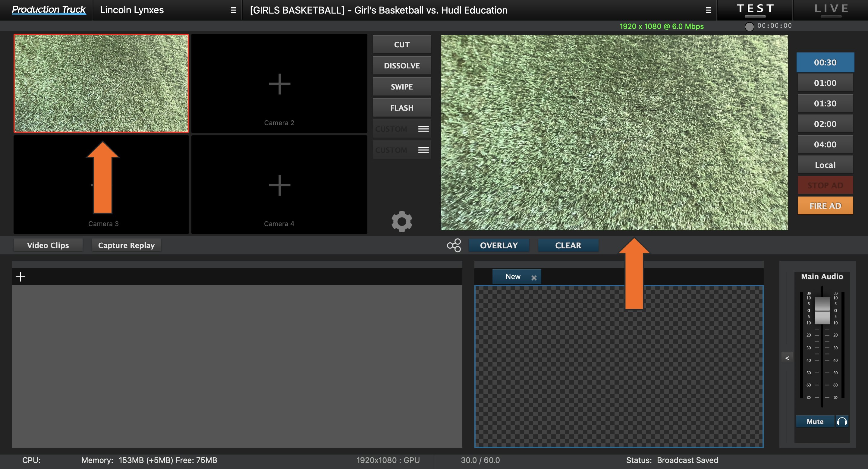The height and width of the screenshot is (469, 868).
Task: Click the Production Truck logo
Action: click(49, 10)
